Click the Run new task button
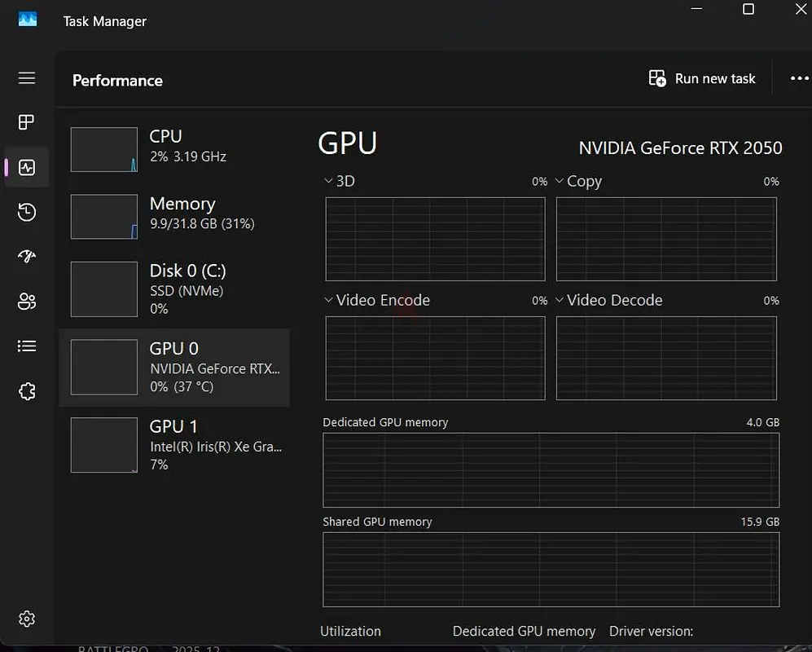 coord(702,78)
